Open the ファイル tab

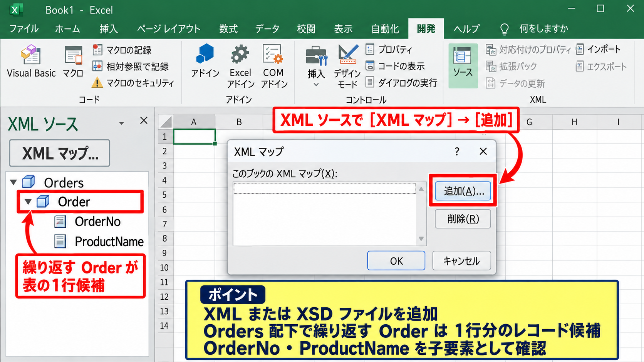tap(24, 28)
